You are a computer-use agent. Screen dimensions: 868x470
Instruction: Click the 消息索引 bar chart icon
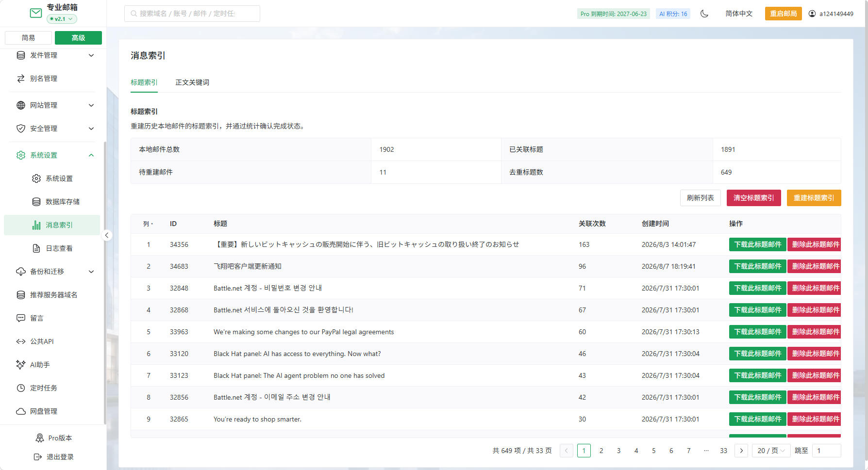pos(36,225)
